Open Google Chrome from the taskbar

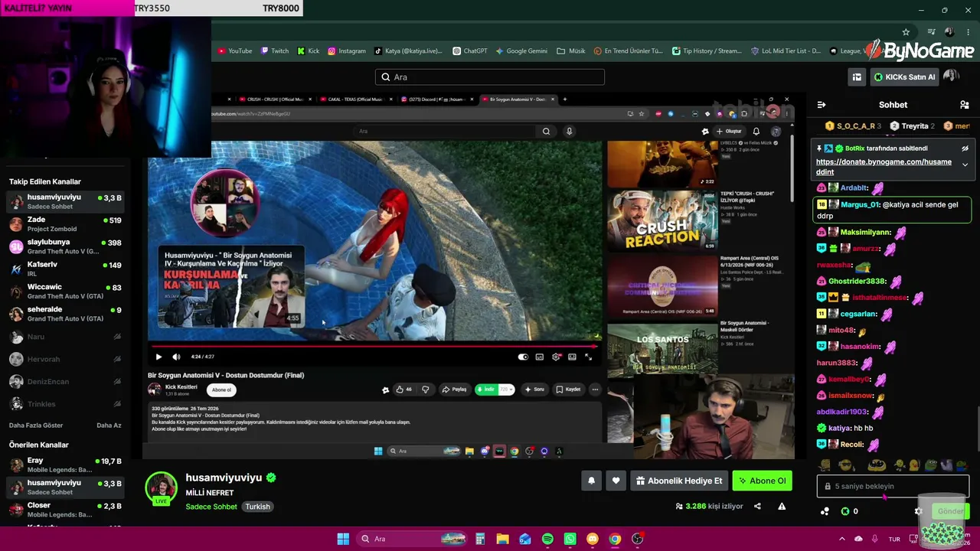(615, 539)
